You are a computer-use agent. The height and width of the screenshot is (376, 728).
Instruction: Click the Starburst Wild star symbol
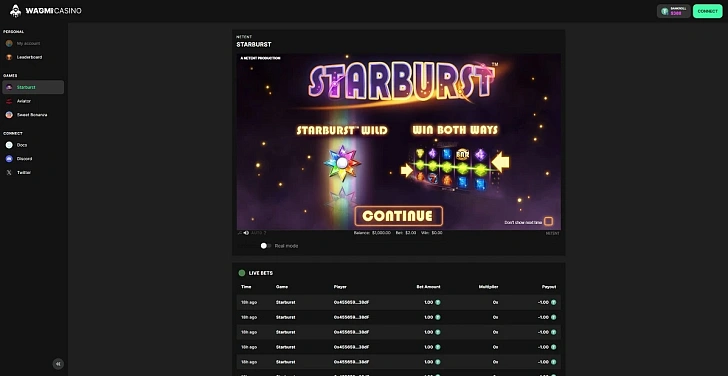[342, 163]
